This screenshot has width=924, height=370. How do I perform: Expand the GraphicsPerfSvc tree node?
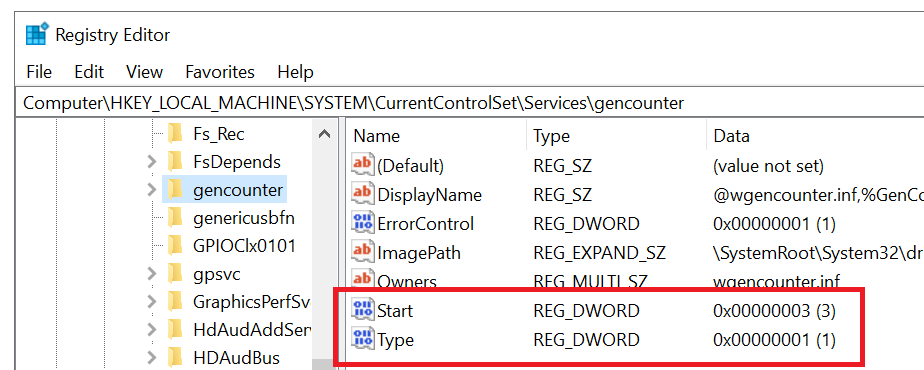point(151,302)
